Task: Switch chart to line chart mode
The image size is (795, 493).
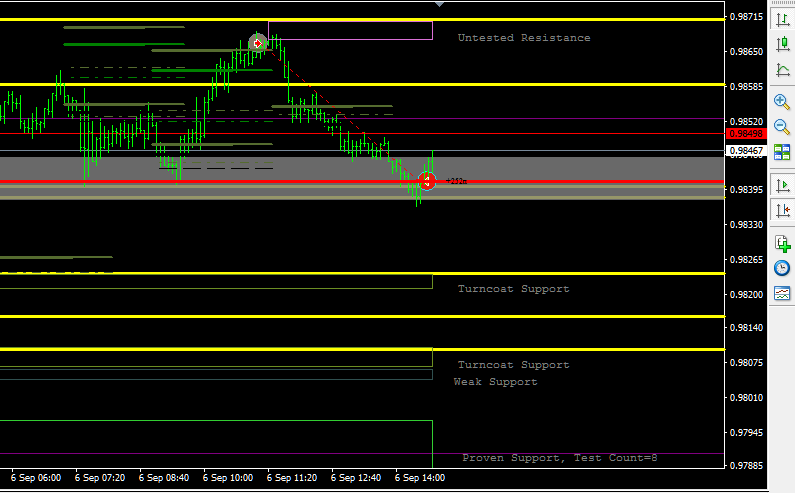Action: click(x=782, y=69)
